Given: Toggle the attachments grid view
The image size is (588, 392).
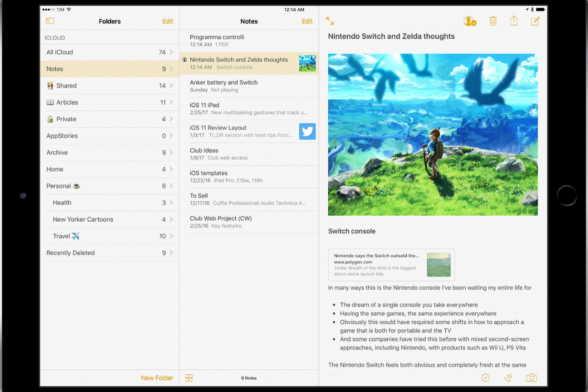Looking at the screenshot, I should click(189, 378).
